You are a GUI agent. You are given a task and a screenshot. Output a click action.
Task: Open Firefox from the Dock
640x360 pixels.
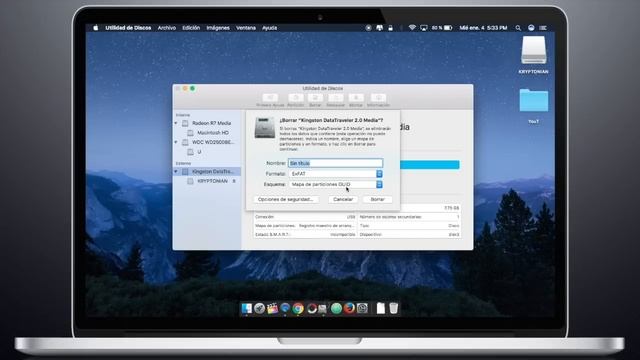pyautogui.click(x=349, y=309)
